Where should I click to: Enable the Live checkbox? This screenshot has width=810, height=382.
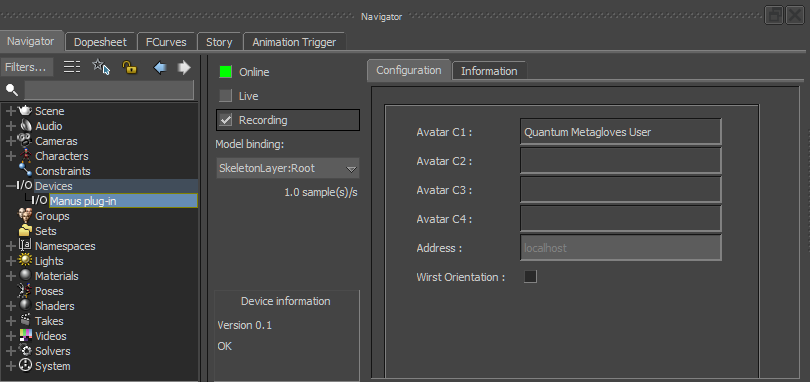pos(226,96)
